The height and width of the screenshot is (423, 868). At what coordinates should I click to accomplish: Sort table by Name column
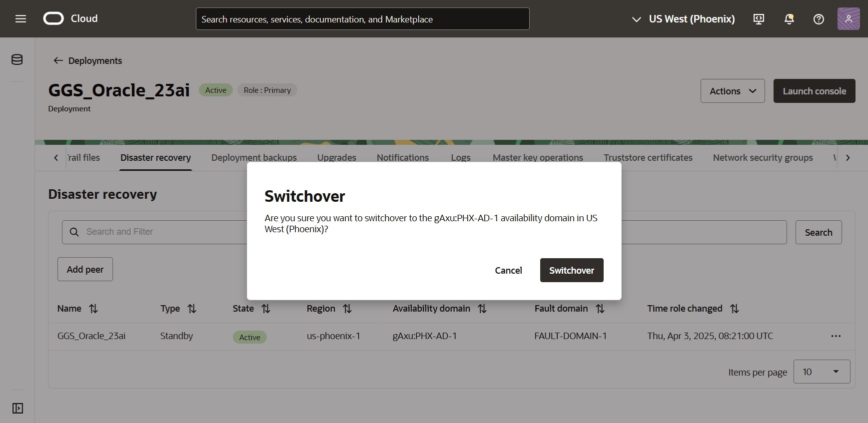tap(93, 309)
